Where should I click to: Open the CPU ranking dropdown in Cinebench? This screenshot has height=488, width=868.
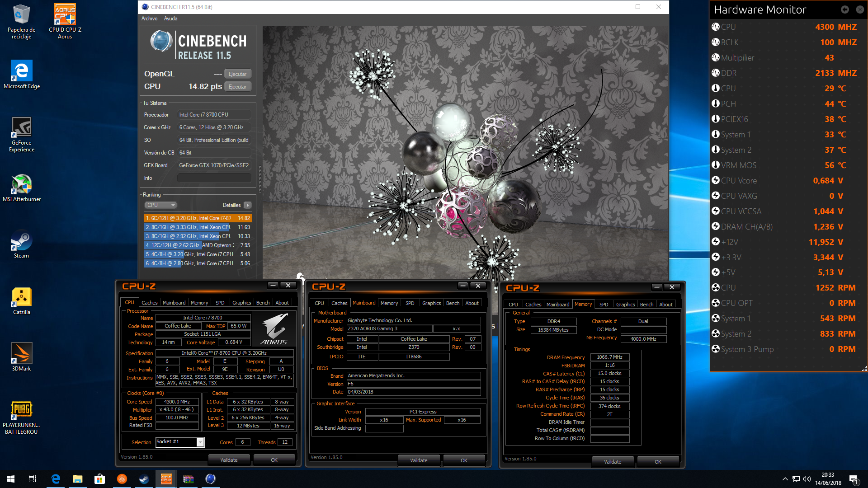160,205
